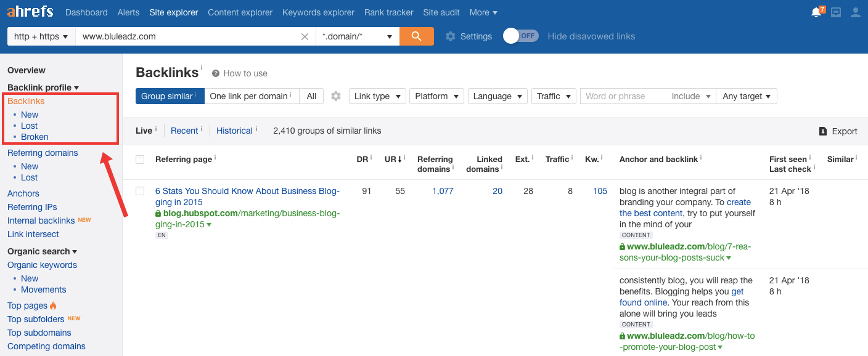Collapse the Backlink profile section

[43, 87]
